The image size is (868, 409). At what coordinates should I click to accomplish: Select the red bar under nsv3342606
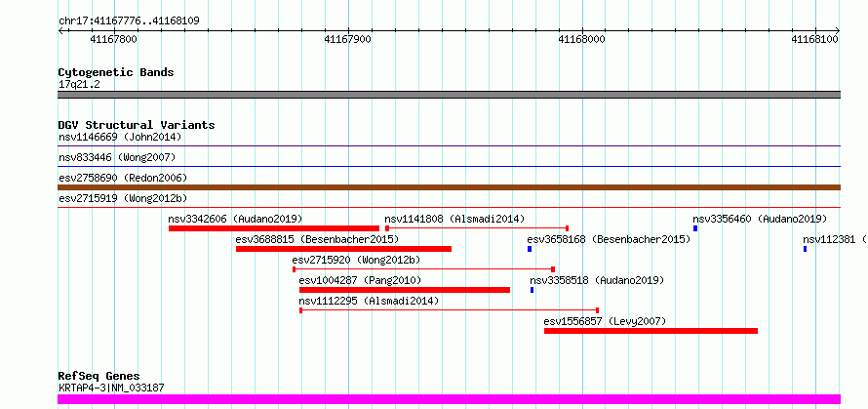coord(274,228)
